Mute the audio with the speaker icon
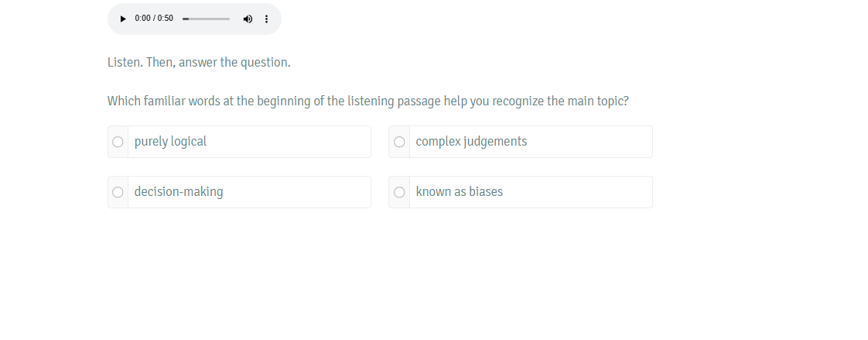Viewport: 868px width, 340px height. pyautogui.click(x=248, y=19)
